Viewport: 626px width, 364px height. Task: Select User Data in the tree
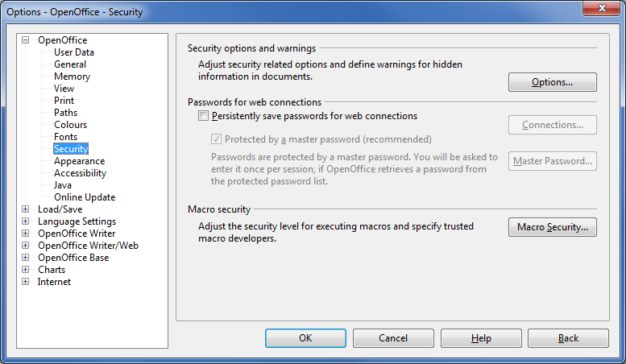click(74, 52)
